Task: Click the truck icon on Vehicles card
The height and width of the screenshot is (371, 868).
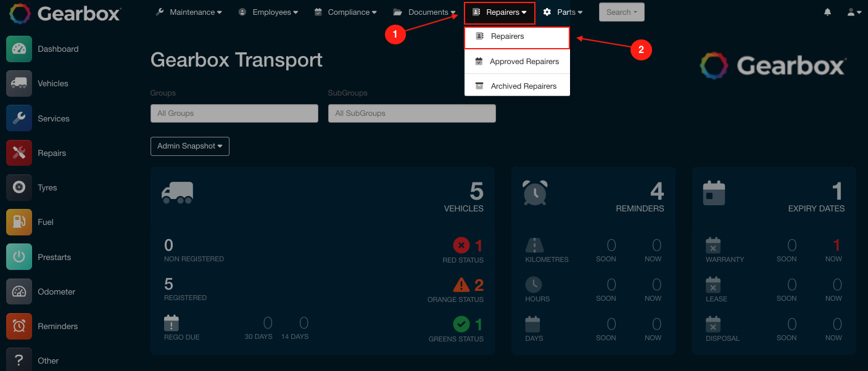Action: click(177, 192)
